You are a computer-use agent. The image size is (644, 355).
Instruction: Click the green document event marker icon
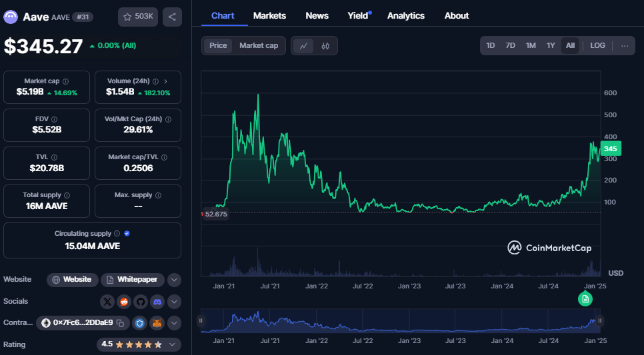pos(585,299)
